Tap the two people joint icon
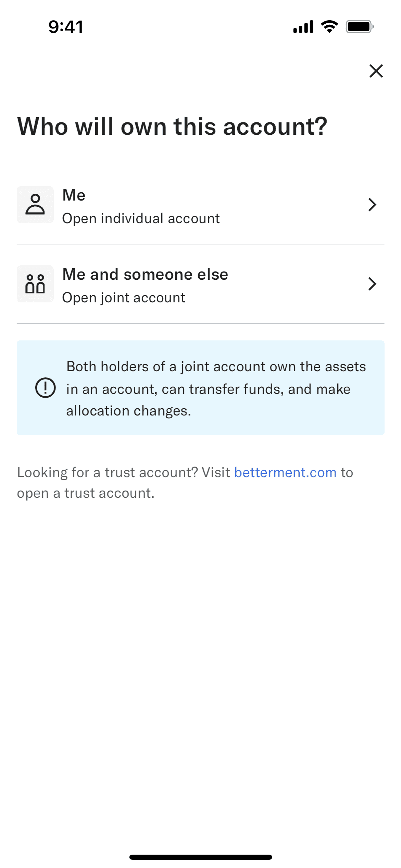The width and height of the screenshot is (401, 868). pos(35,284)
